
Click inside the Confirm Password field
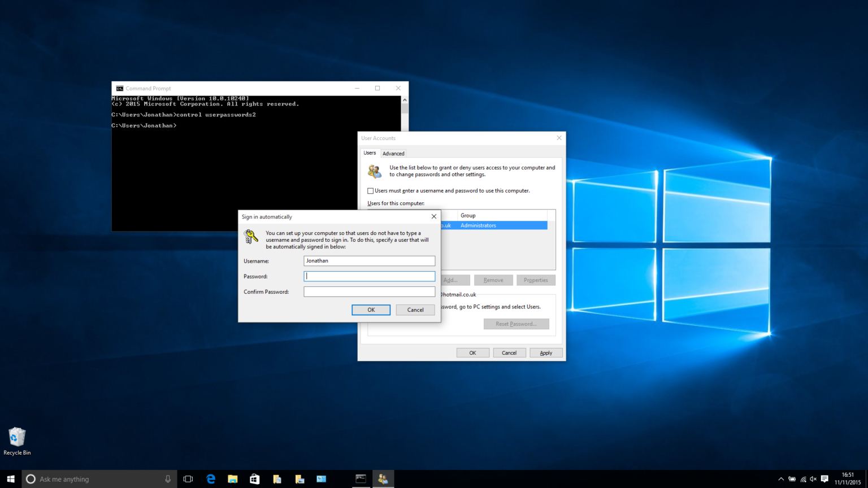369,291
